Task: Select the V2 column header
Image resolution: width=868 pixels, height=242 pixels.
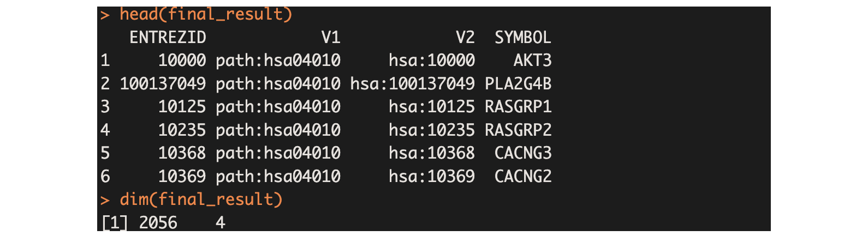Action: (x=465, y=37)
